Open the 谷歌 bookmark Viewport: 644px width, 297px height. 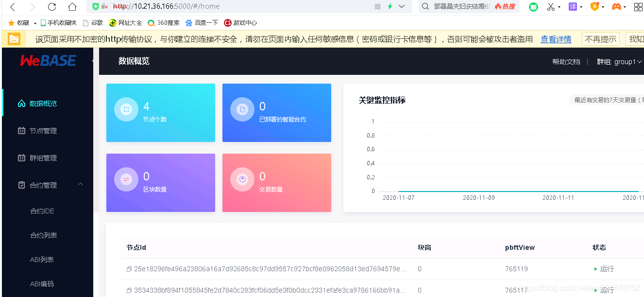[93, 23]
